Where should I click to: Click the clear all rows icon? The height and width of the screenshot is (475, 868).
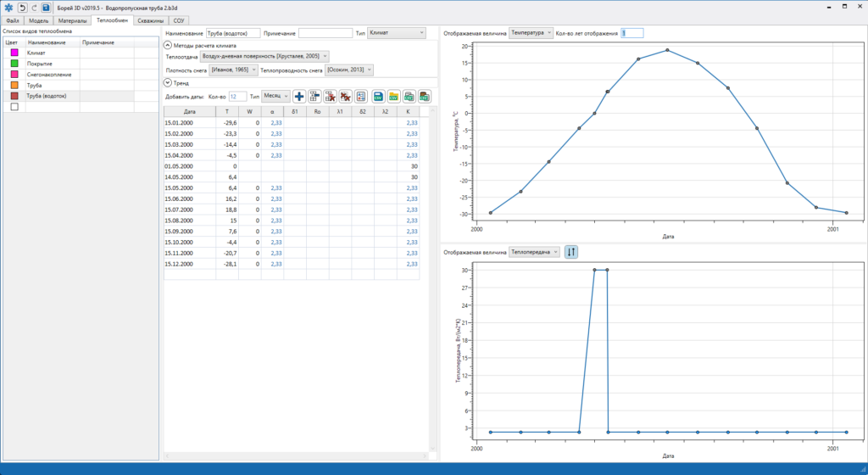(x=346, y=97)
